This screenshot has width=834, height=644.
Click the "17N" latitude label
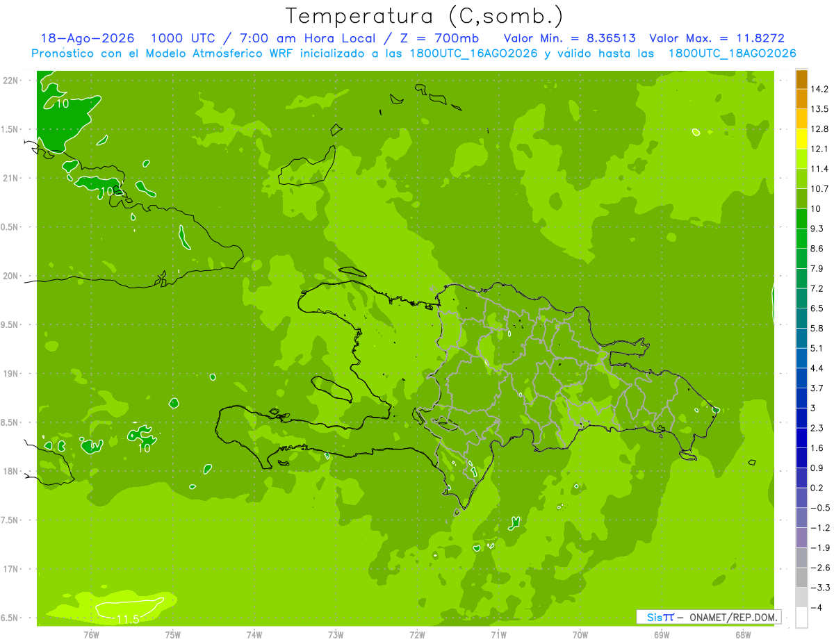click(11, 569)
